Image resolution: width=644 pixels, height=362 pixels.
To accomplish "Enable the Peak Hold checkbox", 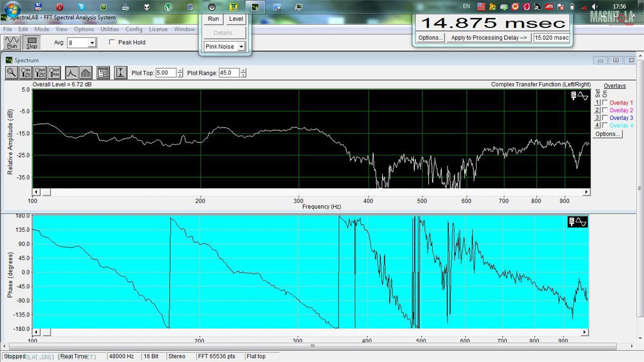I will pos(112,42).
